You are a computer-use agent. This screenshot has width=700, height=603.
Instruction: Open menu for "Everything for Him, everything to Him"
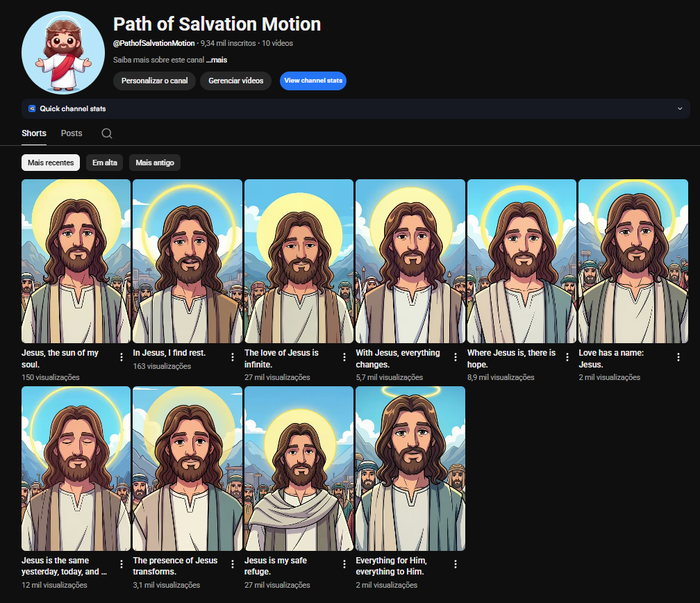[456, 564]
